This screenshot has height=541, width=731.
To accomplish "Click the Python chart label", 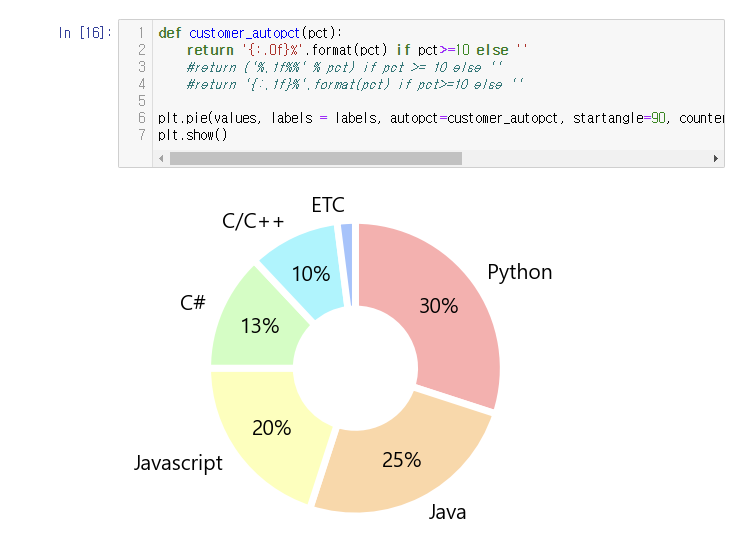I will pyautogui.click(x=520, y=272).
